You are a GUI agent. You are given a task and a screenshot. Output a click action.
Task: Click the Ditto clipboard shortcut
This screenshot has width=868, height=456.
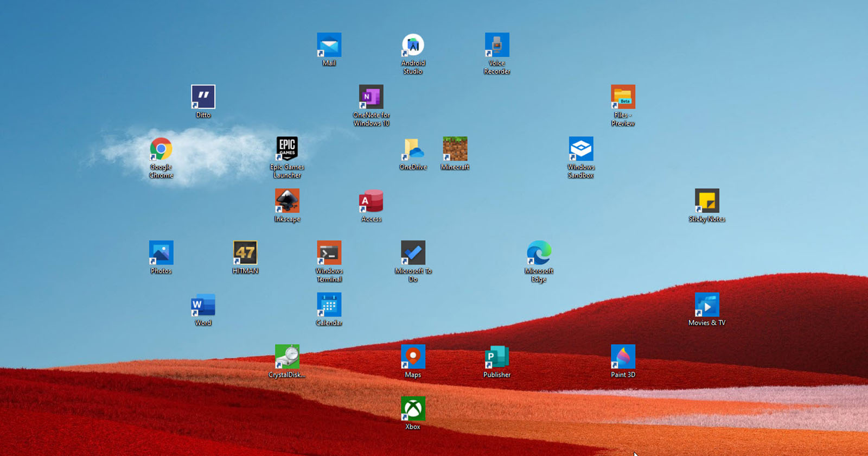tap(203, 97)
